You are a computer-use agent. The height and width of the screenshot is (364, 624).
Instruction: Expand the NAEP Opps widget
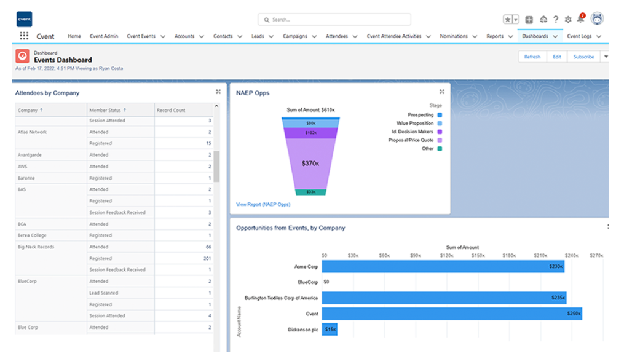pyautogui.click(x=442, y=92)
